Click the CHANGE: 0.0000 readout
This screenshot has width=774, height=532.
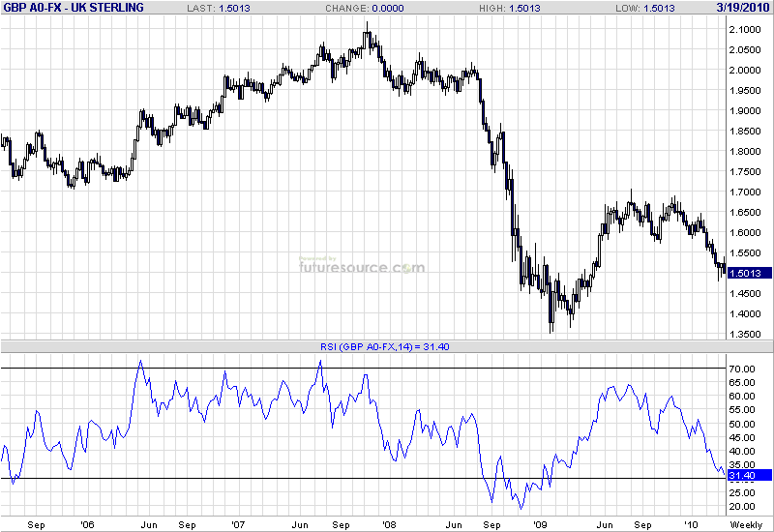coord(365,9)
